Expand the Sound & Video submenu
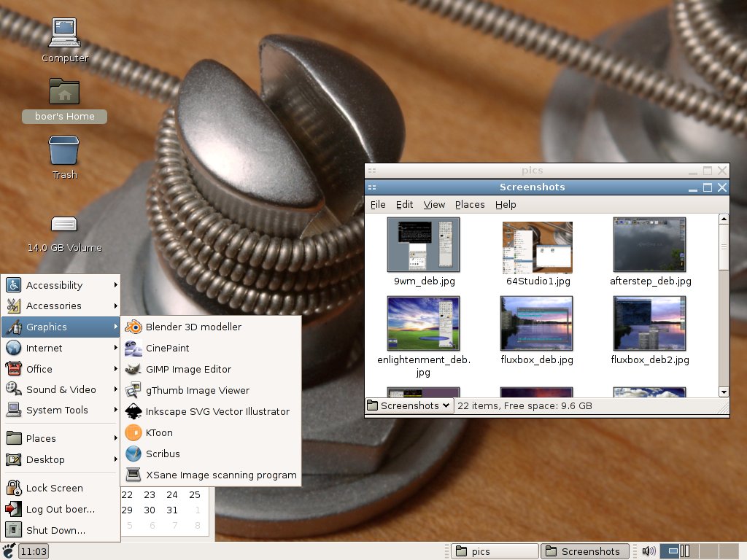This screenshot has height=560, width=747. [x=61, y=390]
